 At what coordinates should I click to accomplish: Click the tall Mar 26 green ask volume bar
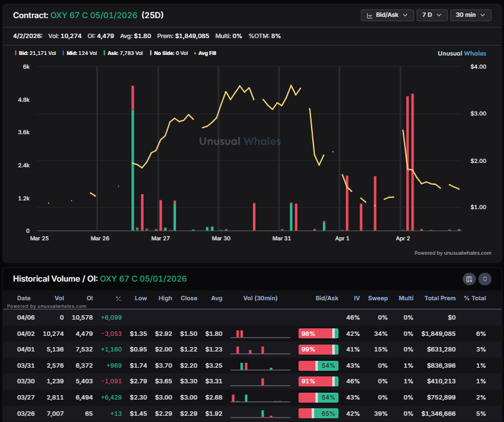pos(133,170)
